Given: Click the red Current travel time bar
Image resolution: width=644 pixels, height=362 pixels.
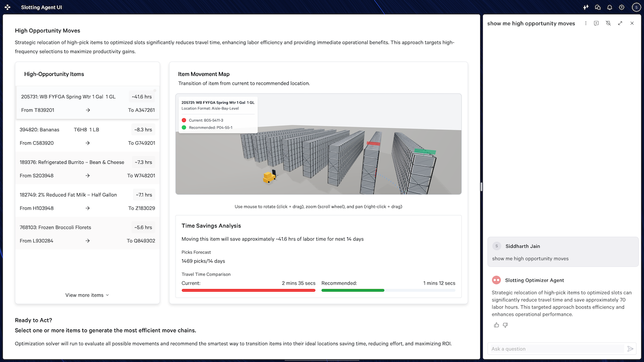Looking at the screenshot, I should tap(249, 290).
